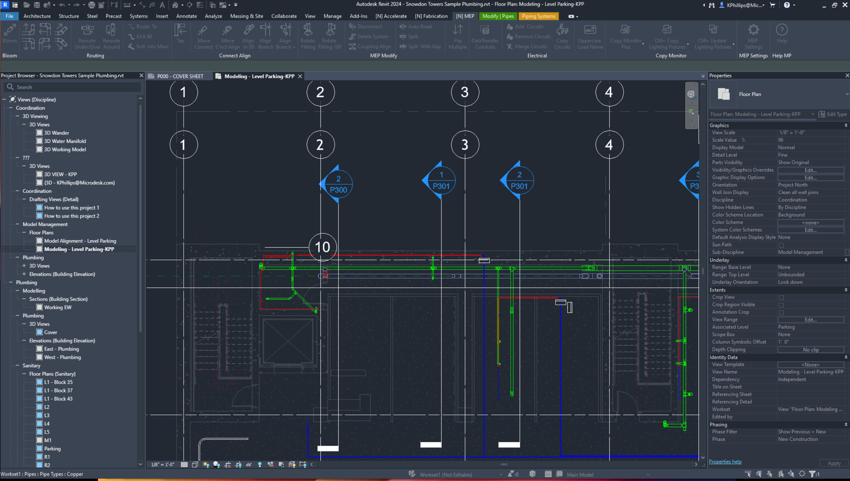This screenshot has width=850, height=481.
Task: Open Model Alignment - Level Parking view
Action: [x=80, y=241]
